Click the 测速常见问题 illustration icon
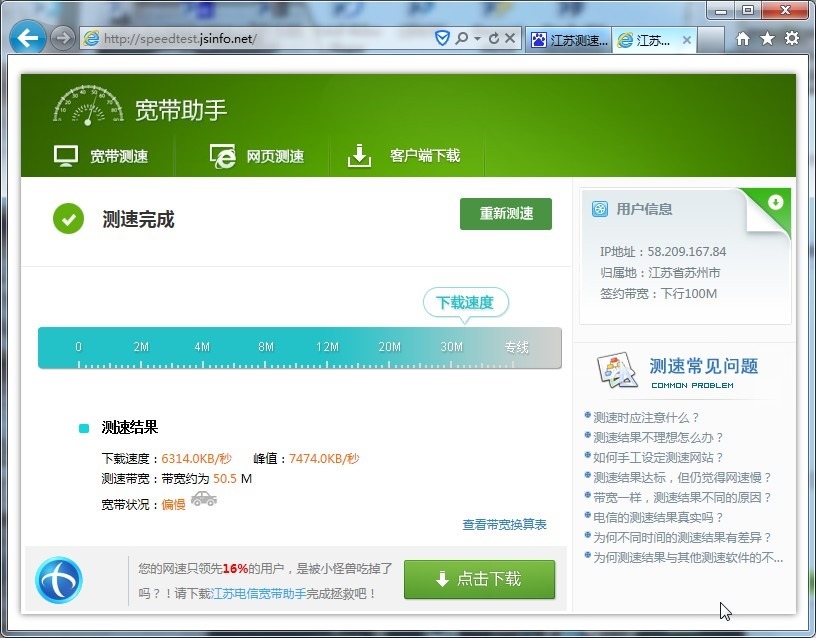 618,370
